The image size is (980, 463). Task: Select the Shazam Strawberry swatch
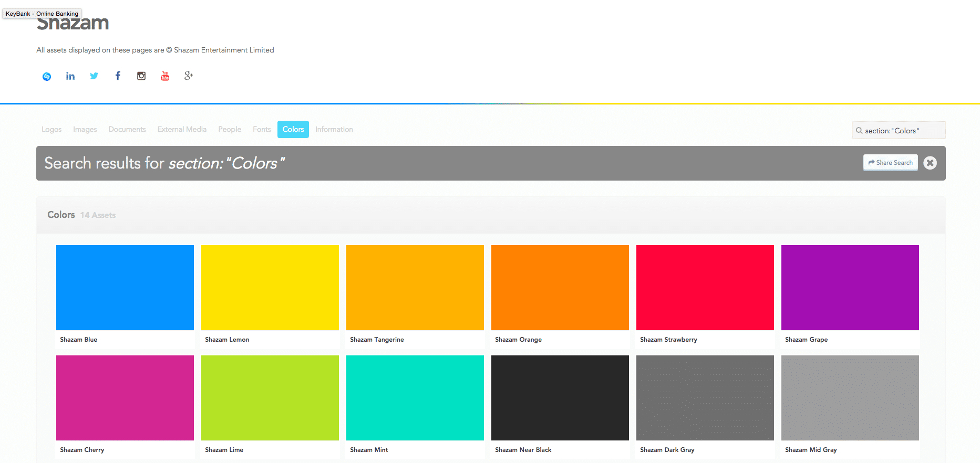coord(705,288)
